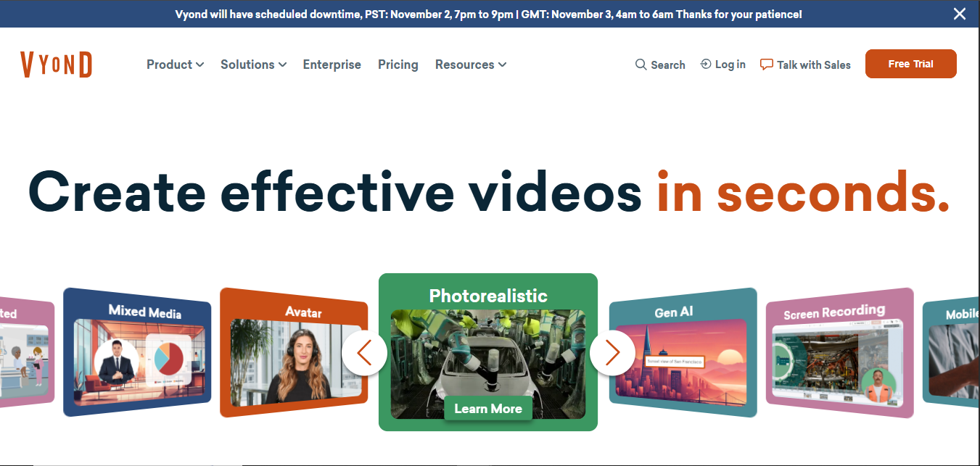Open the Search function
980x466 pixels.
click(x=659, y=65)
